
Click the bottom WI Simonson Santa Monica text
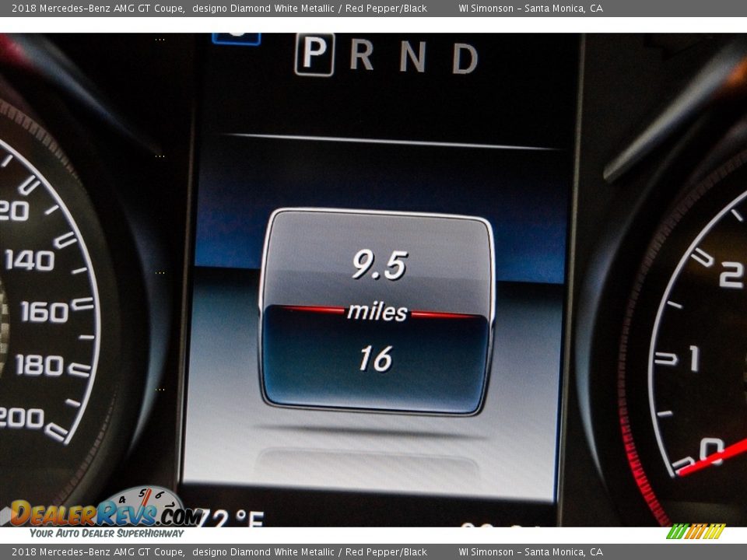click(530, 552)
